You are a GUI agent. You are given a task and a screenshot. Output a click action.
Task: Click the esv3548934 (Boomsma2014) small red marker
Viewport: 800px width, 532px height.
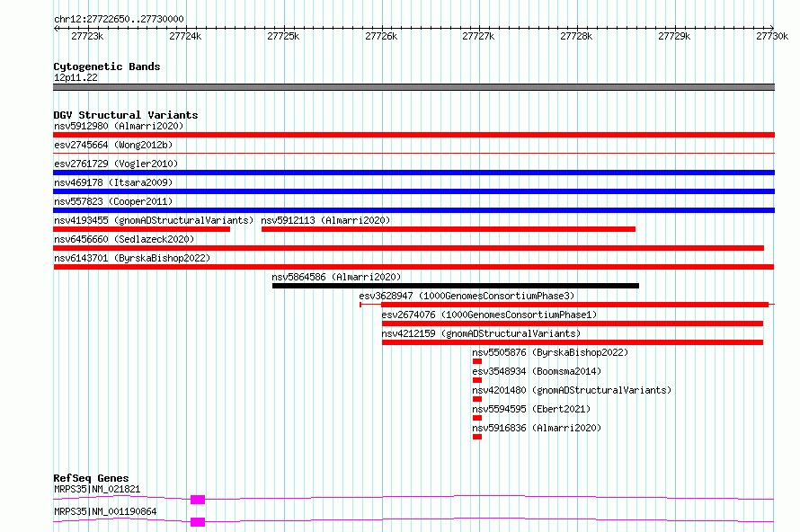[x=477, y=380]
